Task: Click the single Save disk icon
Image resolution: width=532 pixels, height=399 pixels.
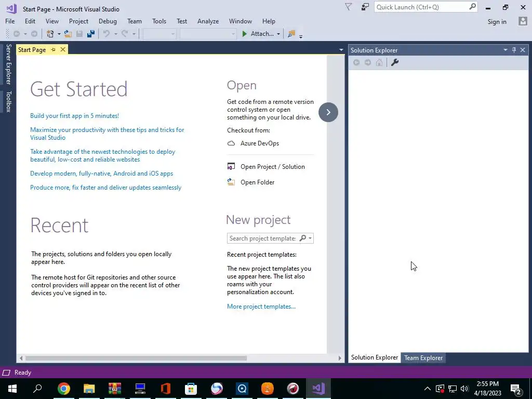Action: point(79,34)
